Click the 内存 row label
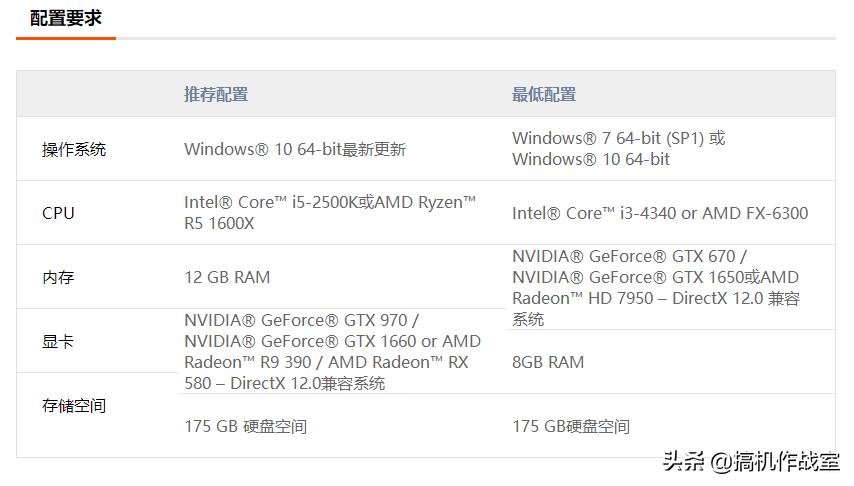Image resolution: width=854 pixels, height=486 pixels. [58, 277]
